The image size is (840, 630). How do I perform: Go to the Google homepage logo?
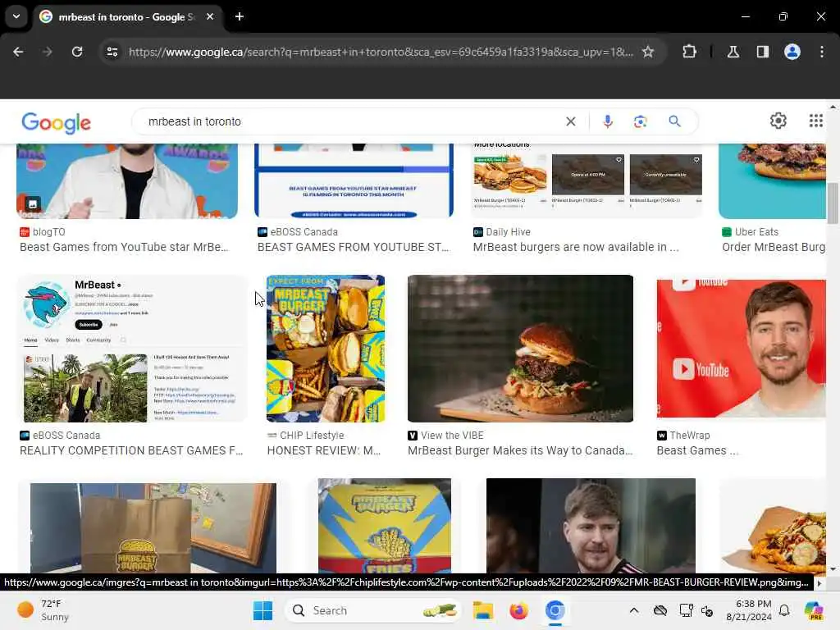pos(57,123)
